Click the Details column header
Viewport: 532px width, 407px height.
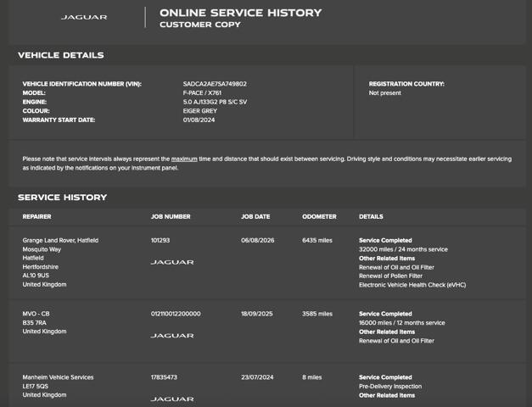(x=371, y=216)
